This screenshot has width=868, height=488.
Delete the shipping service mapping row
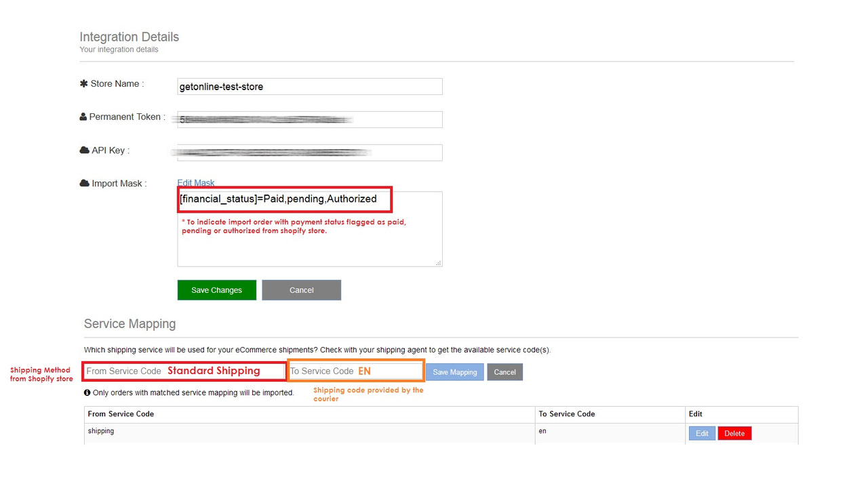(x=734, y=432)
